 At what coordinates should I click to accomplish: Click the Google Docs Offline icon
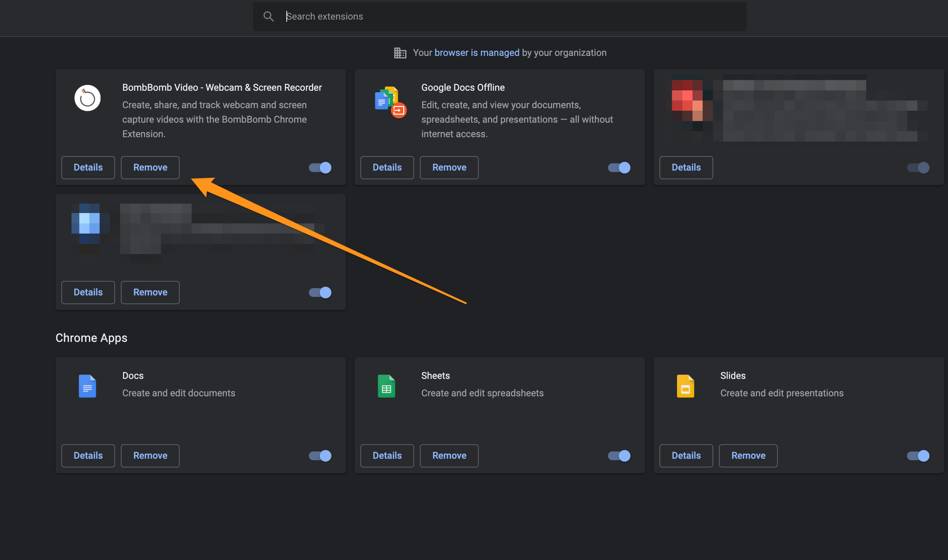(390, 102)
